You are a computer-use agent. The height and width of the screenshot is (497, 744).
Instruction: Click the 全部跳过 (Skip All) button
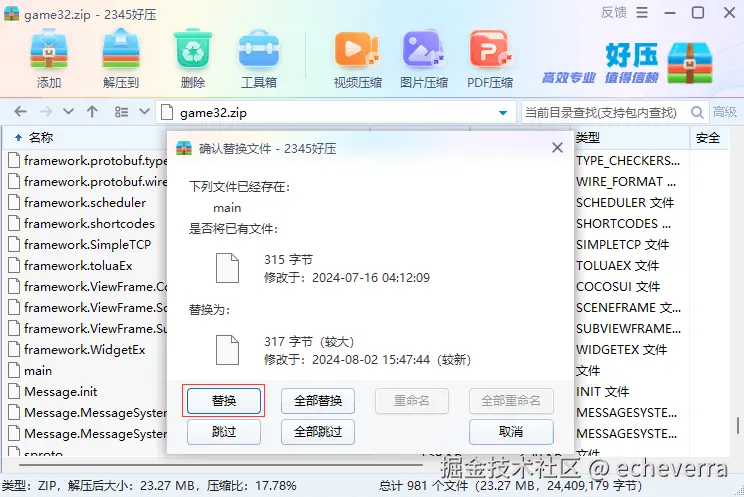pos(318,432)
